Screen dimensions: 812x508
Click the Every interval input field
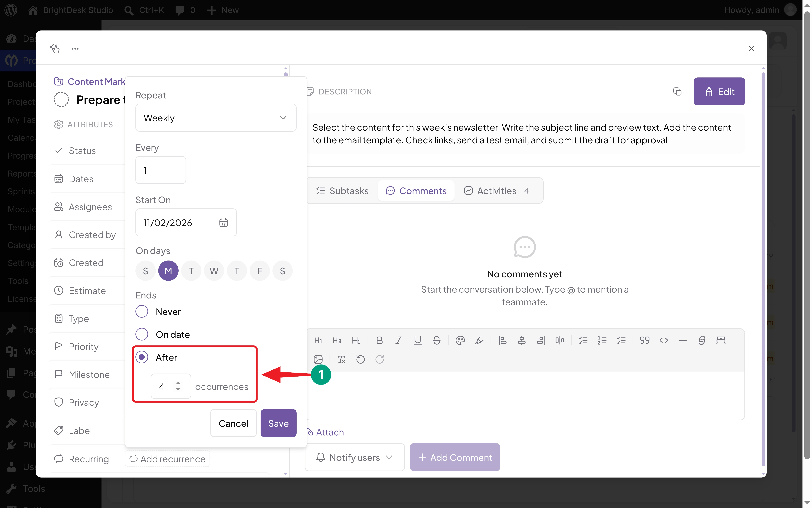point(161,170)
